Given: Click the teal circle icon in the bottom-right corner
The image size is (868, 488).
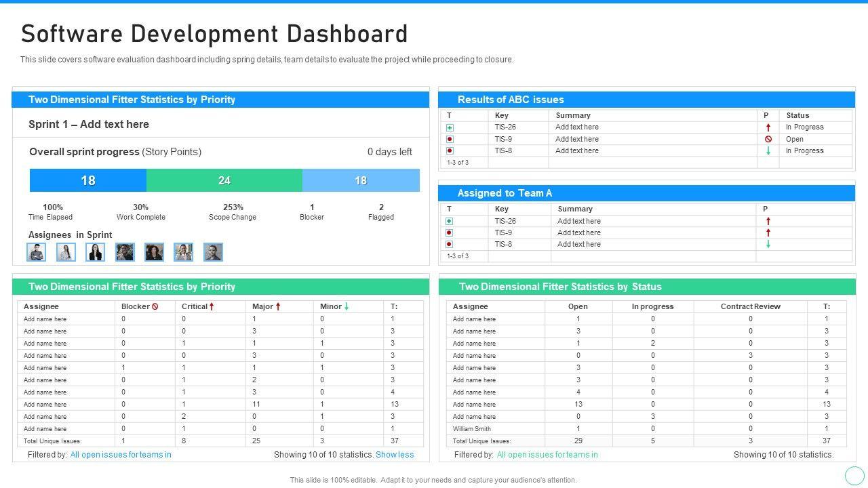Looking at the screenshot, I should [854, 475].
